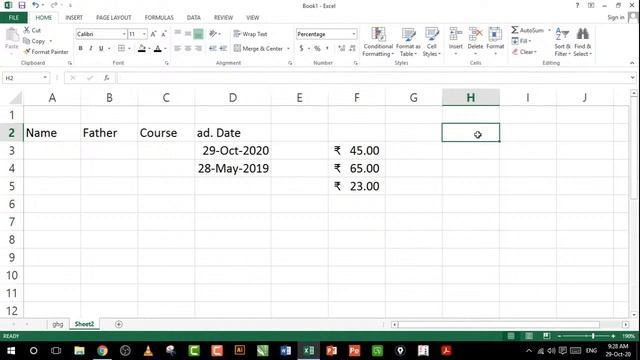This screenshot has height=360, width=640.
Task: Decrease font size with smaller A icon
Action: click(x=164, y=34)
